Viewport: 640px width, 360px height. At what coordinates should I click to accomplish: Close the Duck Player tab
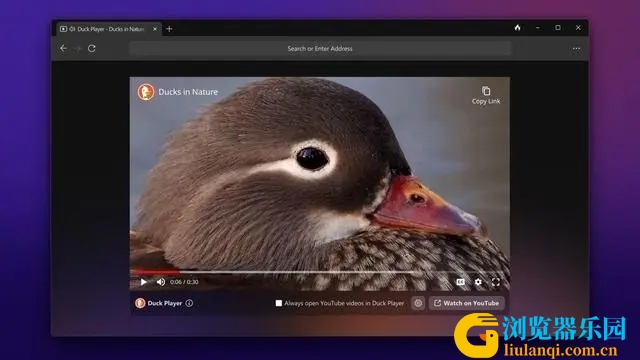click(x=155, y=29)
